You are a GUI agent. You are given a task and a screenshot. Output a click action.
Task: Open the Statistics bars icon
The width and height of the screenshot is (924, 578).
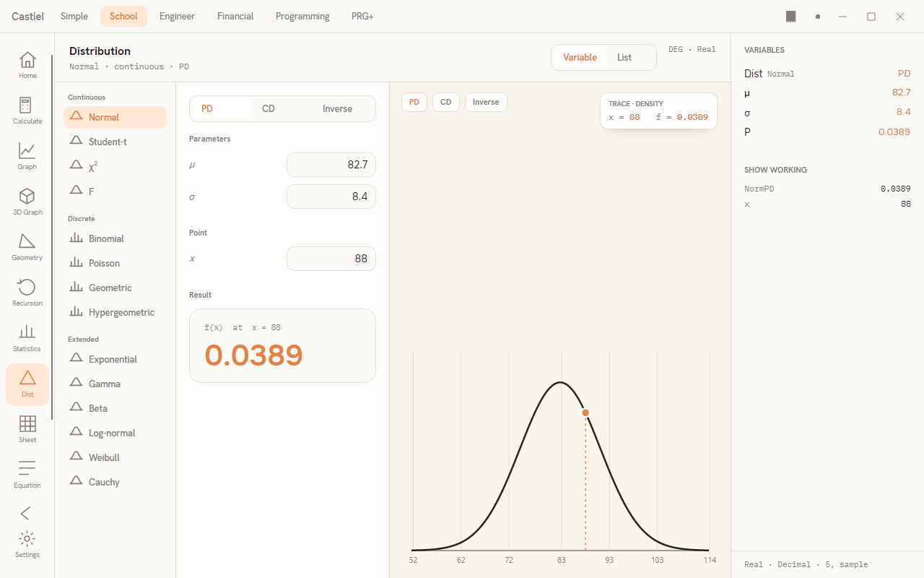pyautogui.click(x=27, y=338)
